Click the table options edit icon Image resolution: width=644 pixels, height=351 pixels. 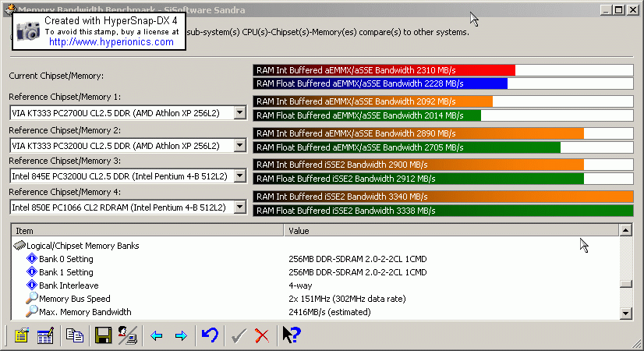point(45,335)
